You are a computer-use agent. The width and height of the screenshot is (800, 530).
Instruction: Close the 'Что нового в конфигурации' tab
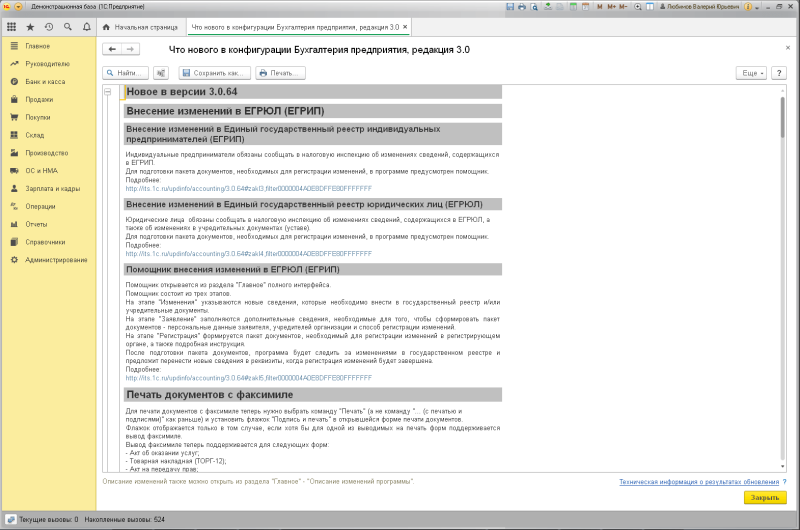[x=405, y=27]
